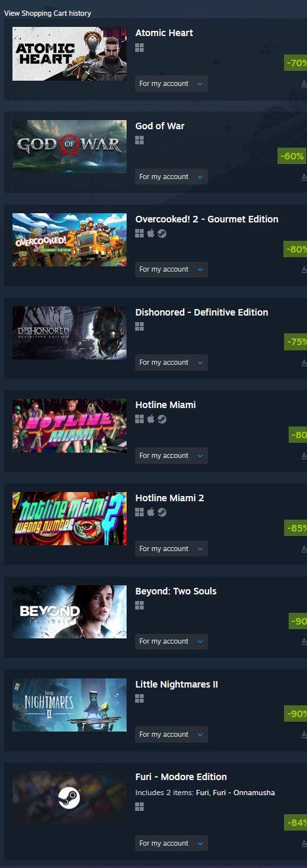Open the Hotline Miami capsule image
307x868 pixels.
(x=70, y=426)
